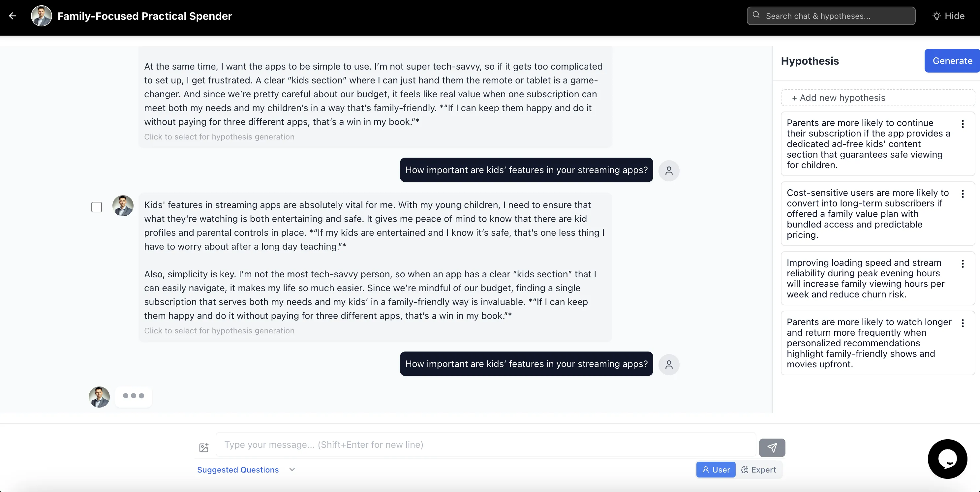980x492 pixels.
Task: Open options for personalized recommendations hypothesis
Action: tap(963, 323)
